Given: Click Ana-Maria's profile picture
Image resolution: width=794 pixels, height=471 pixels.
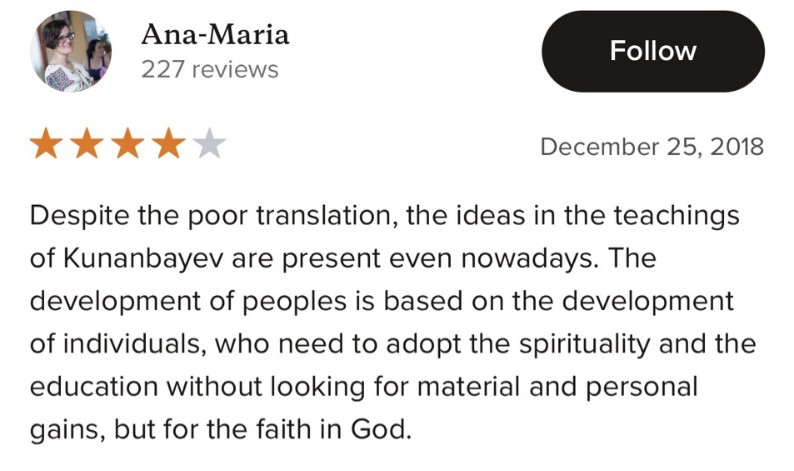Looking at the screenshot, I should 71,51.
